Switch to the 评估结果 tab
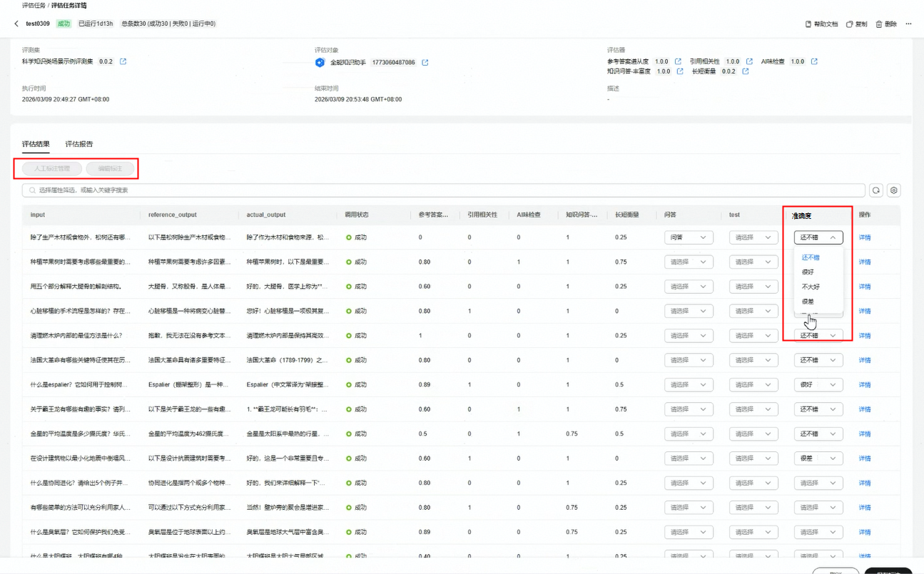The image size is (924, 574). click(x=36, y=144)
